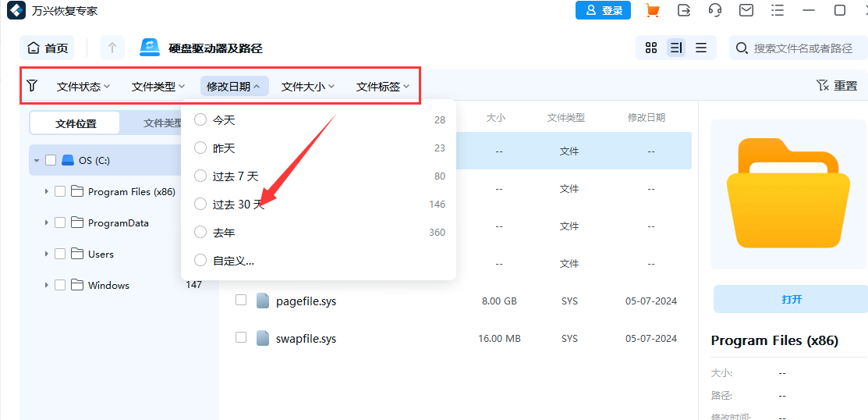Click the home icon labeled 首页
This screenshot has height=420, width=868.
point(34,48)
